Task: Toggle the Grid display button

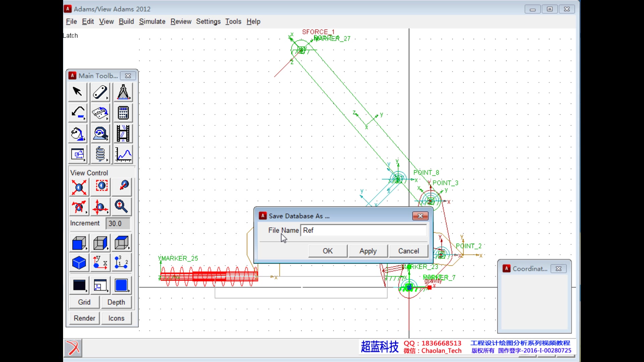Action: coord(84,302)
